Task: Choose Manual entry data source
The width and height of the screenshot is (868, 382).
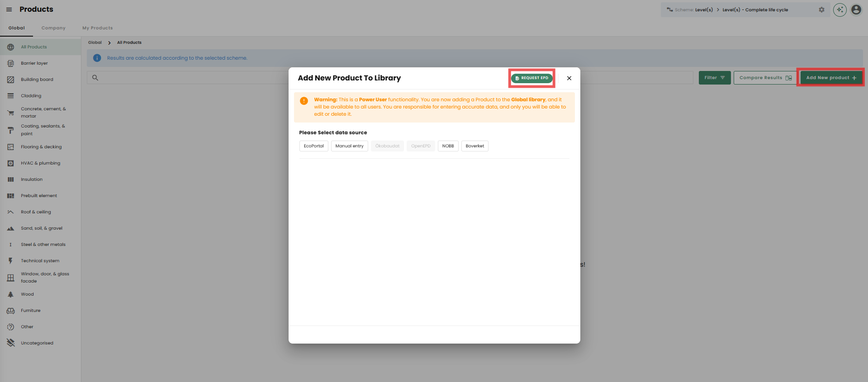Action: tap(349, 146)
